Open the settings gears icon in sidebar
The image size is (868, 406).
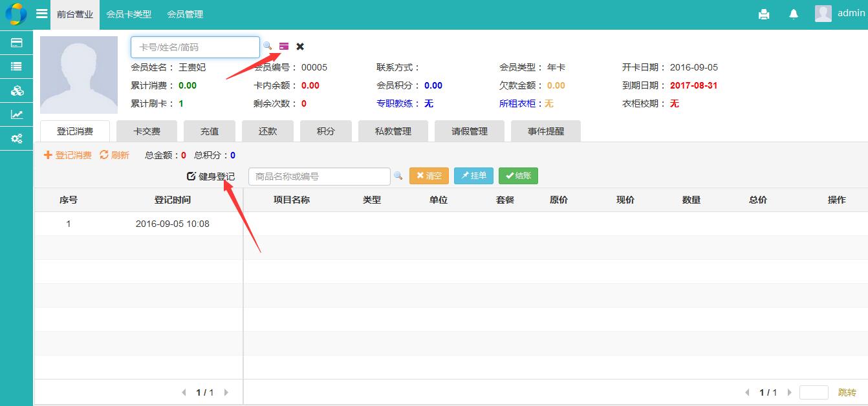pos(17,138)
